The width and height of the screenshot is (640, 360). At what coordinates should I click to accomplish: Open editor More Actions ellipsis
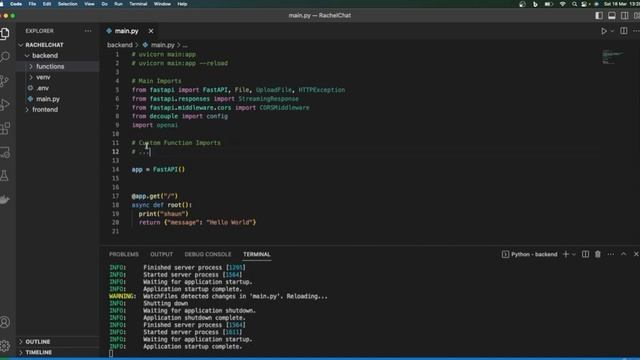[x=636, y=31]
